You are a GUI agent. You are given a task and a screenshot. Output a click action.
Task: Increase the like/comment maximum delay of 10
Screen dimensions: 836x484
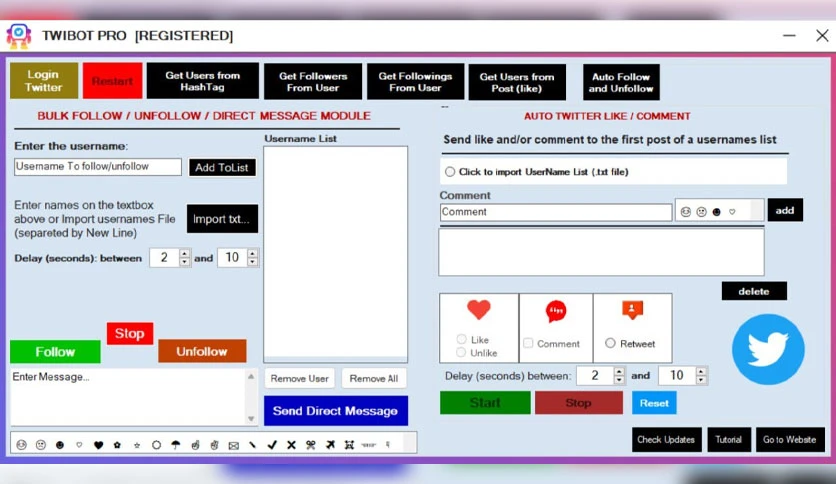click(701, 372)
